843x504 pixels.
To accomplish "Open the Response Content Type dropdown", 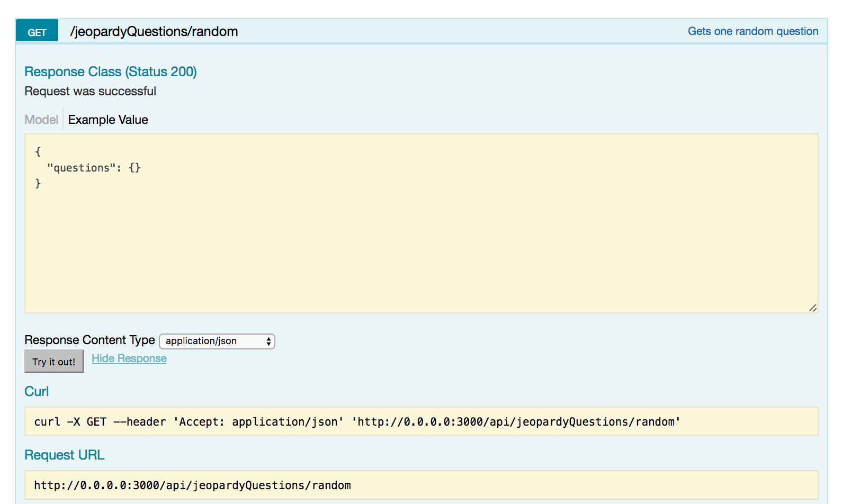I will click(217, 341).
